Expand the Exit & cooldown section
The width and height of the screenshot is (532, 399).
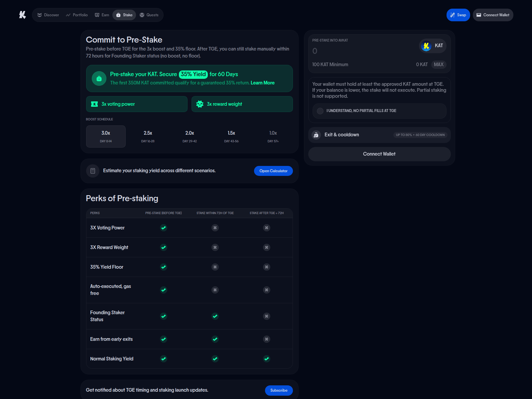[379, 135]
